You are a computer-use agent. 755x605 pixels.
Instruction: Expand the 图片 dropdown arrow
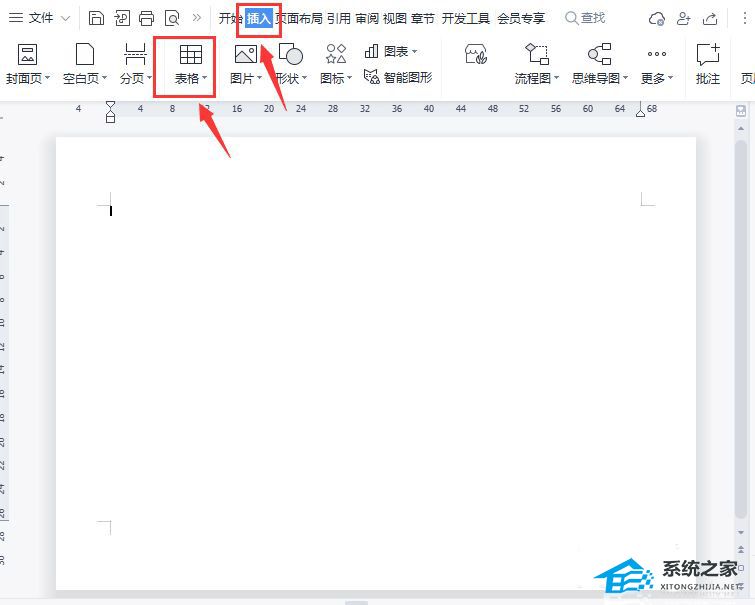(260, 77)
